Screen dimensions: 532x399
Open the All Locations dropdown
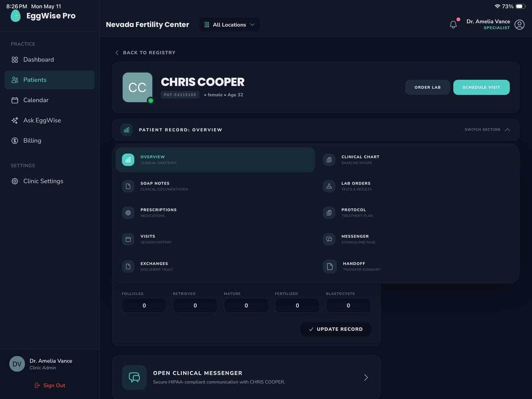(229, 25)
